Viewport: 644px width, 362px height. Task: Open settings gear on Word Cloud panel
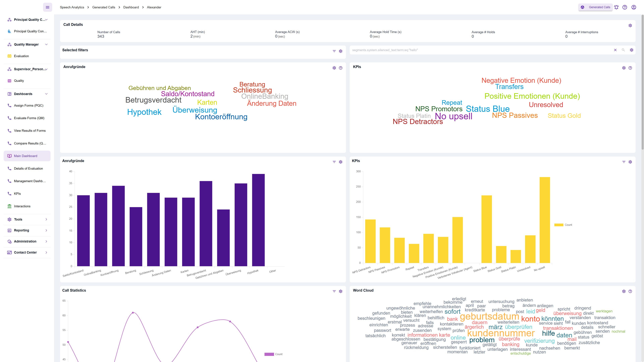click(624, 291)
